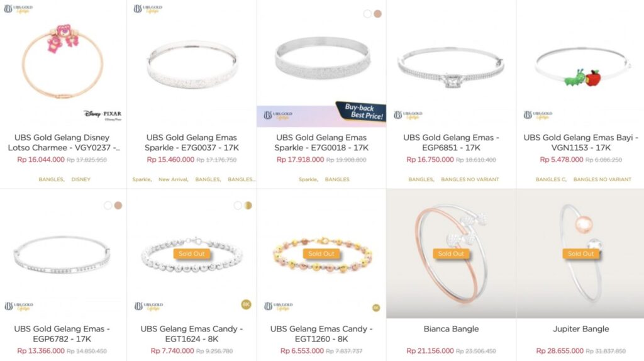Select rose gold swatch on Sparkle E7G0018
Viewport: 644px width, 361px height.
click(377, 14)
